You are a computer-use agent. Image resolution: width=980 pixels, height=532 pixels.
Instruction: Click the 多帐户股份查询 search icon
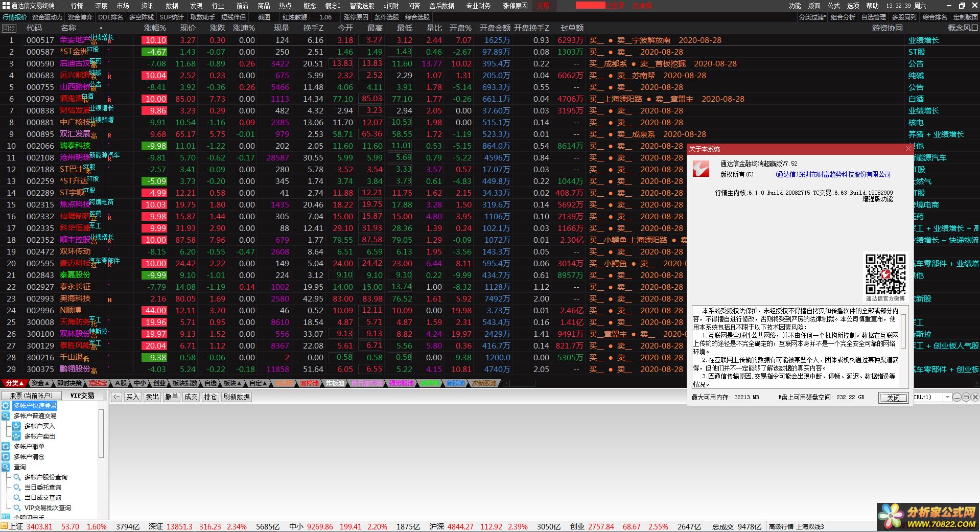click(17, 477)
